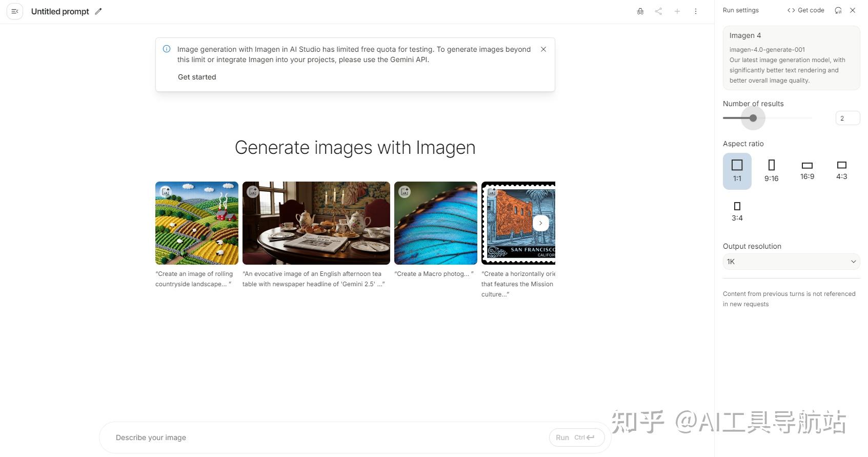
Task: Close the Run settings panel
Action: [x=853, y=10]
